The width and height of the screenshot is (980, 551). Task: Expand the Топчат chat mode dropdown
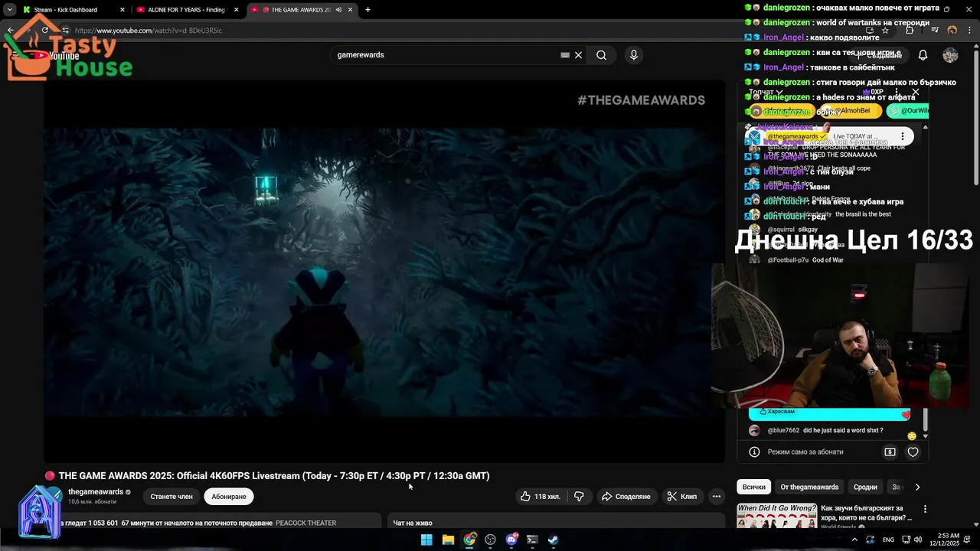click(x=766, y=93)
